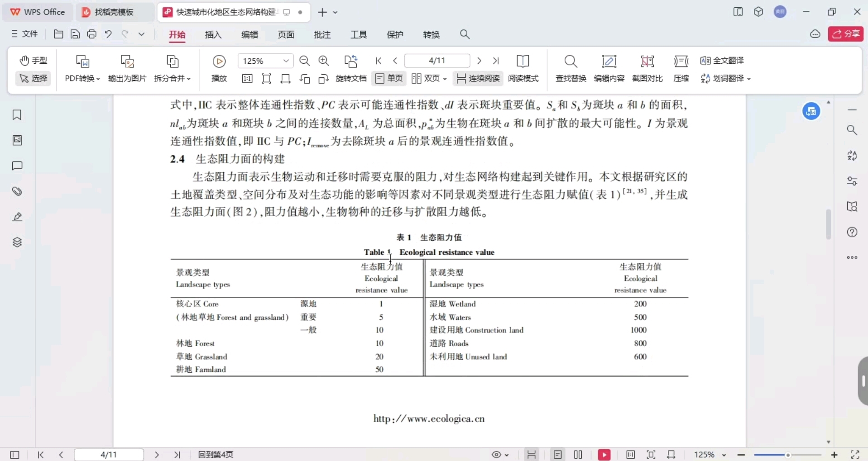
Task: Go to previous page in toolbar
Action: pyautogui.click(x=395, y=61)
